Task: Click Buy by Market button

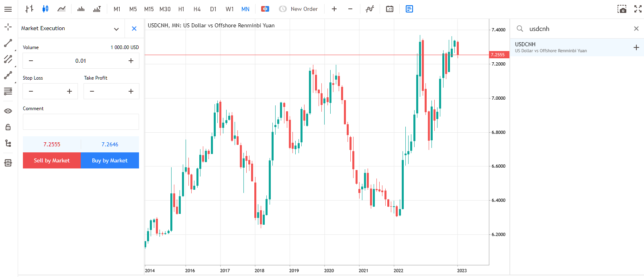Action: [110, 160]
